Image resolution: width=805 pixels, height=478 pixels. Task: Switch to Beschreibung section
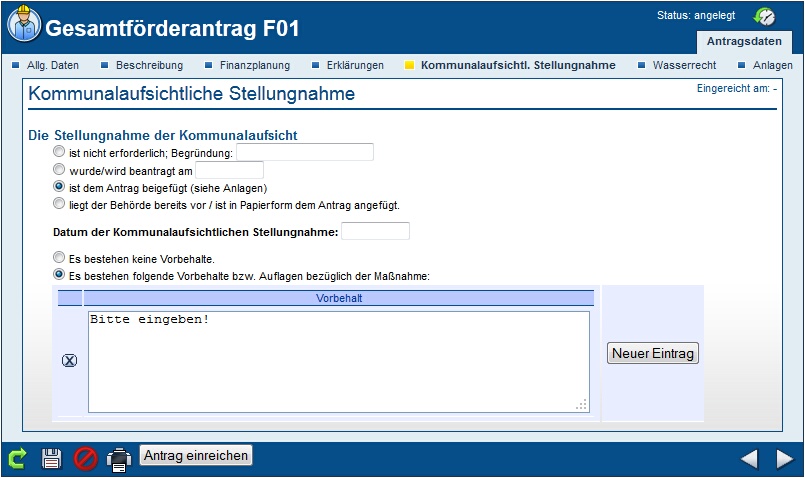point(149,65)
